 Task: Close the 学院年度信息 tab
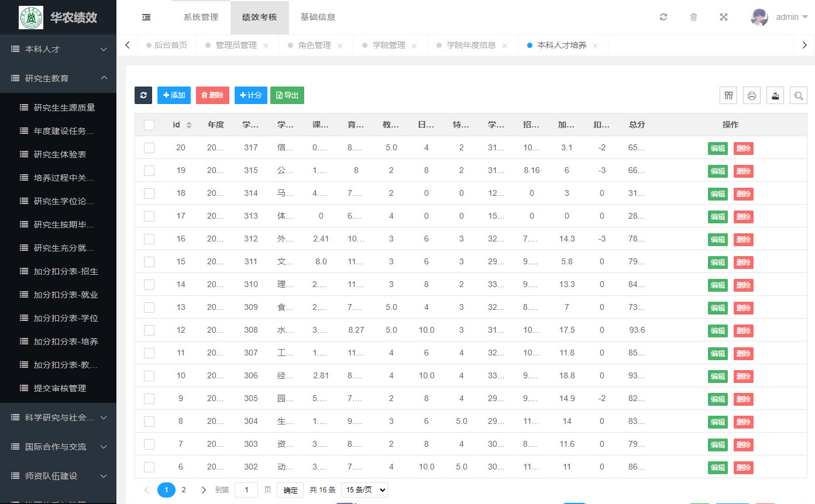[504, 46]
